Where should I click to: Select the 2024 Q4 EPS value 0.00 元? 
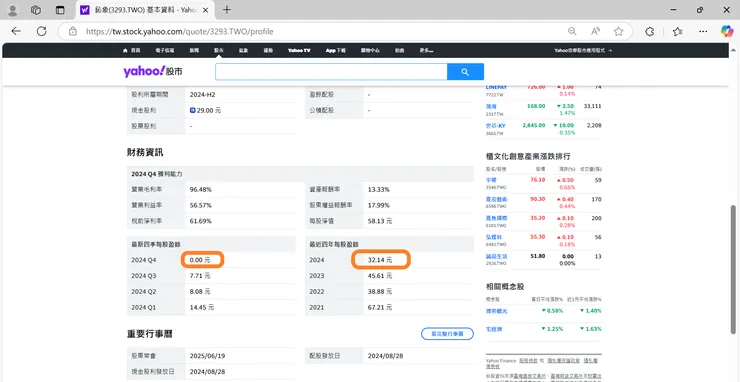(x=200, y=260)
